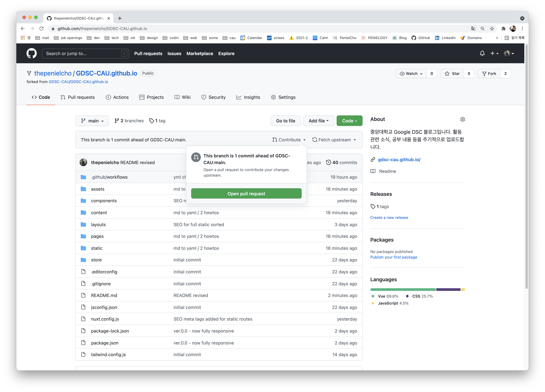The width and height of the screenshot is (545, 392).
Task: Open Marketplace in top navigation
Action: tap(200, 53)
